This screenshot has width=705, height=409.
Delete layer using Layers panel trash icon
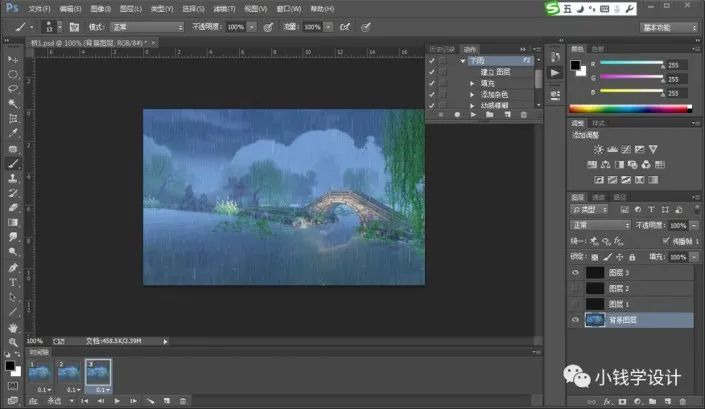tap(683, 401)
